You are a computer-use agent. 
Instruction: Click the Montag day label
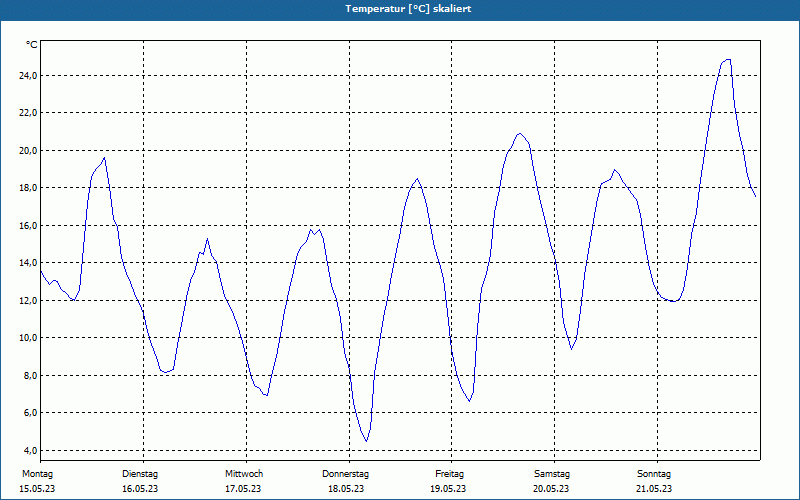pos(37,474)
